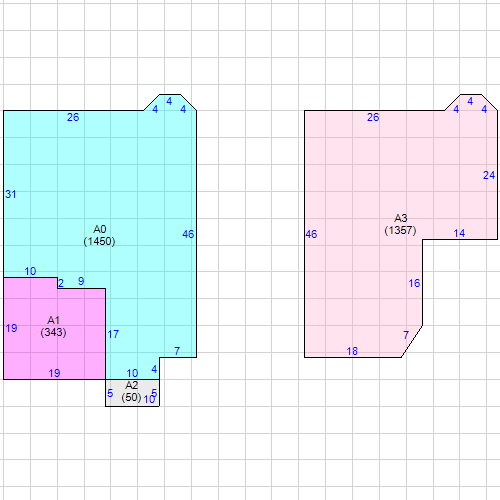This screenshot has width=500, height=500.
Task: Click the 7 dimension inside shape A0
Action: 177,351
